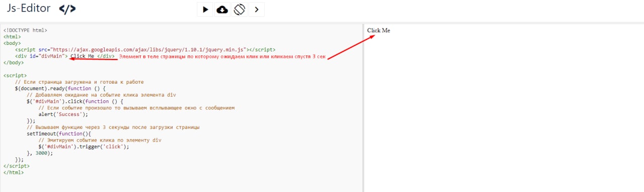The height and width of the screenshot is (192, 644).
Task: Click the comment 'Вызываем функцию через 3 секунды'
Action: click(113, 127)
